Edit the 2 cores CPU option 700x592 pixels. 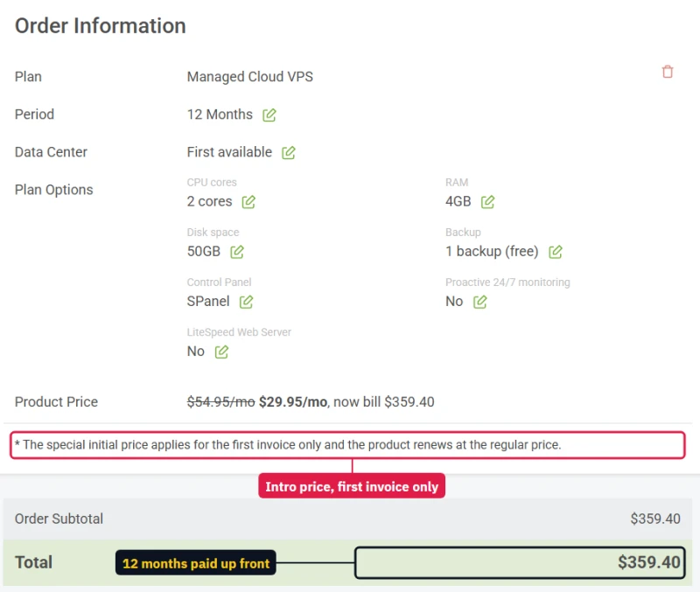click(x=248, y=202)
